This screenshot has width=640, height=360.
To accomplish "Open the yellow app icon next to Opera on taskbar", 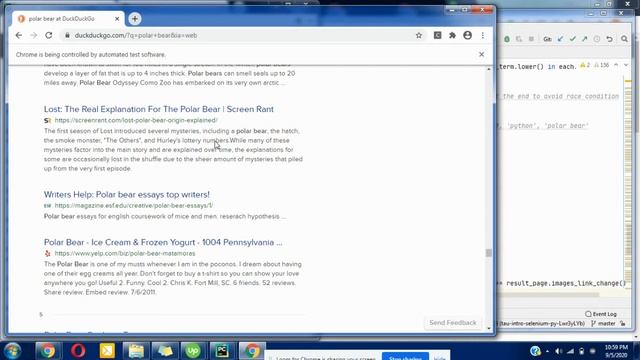I will pyautogui.click(x=107, y=351).
